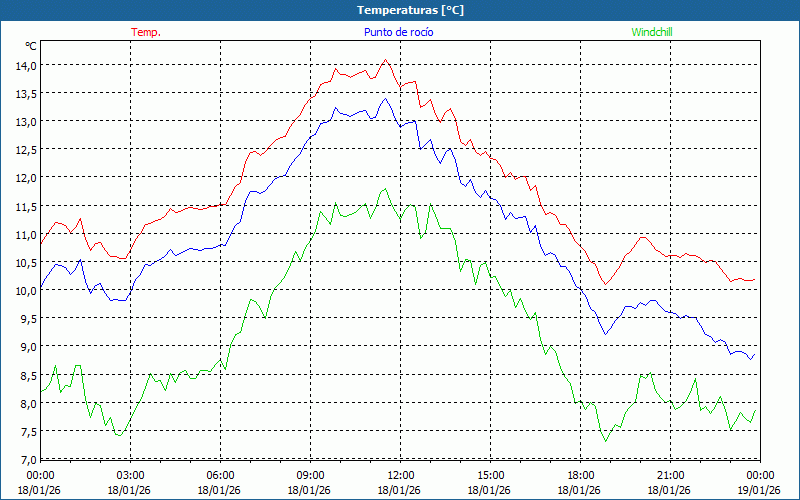
Task: Select the 12:00 time axis marker
Action: coord(400,475)
